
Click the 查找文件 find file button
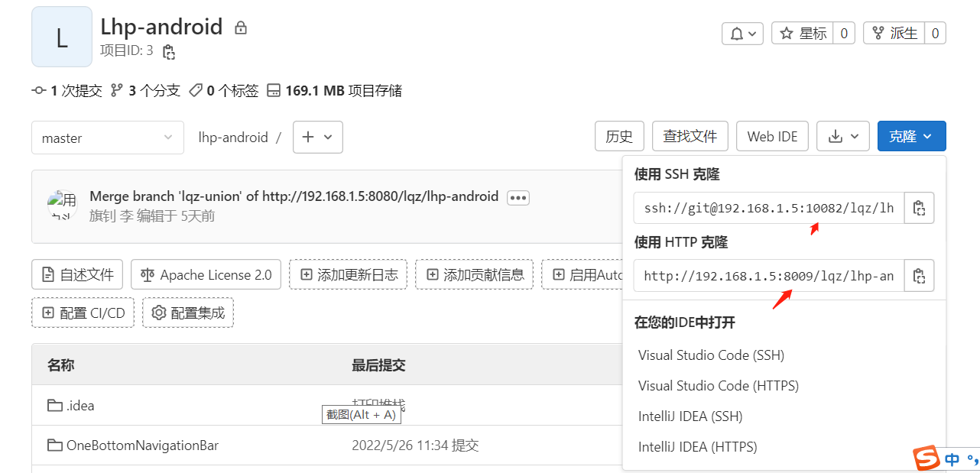(690, 137)
